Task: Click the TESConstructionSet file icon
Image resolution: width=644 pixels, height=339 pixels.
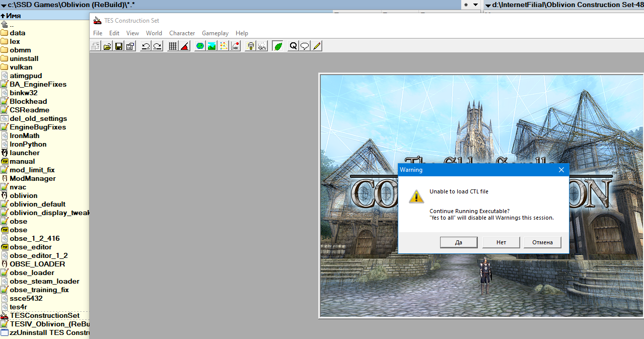Action: pos(5,315)
